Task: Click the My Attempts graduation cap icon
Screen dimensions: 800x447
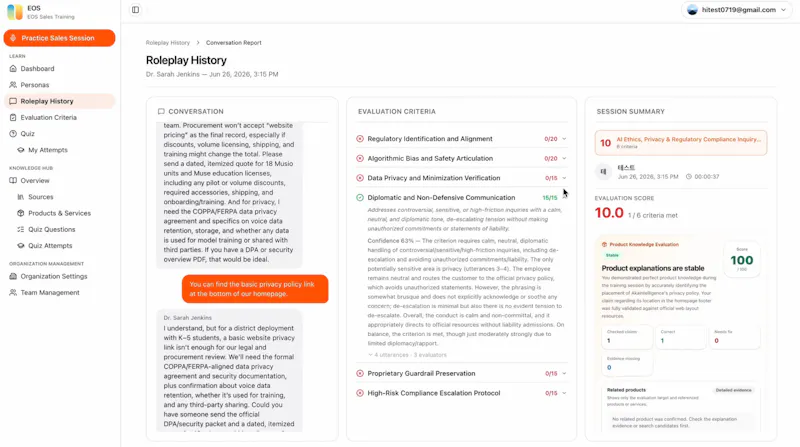Action: pos(21,150)
